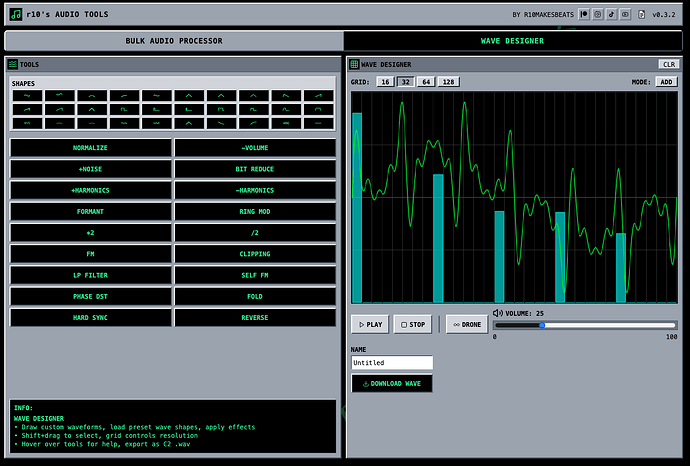
Task: Load the seventh shape preset in bottom Shapes row
Action: click(221, 123)
